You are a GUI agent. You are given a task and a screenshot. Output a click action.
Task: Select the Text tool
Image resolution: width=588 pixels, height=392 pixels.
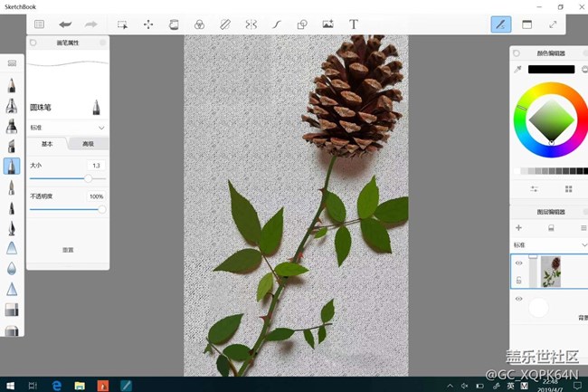point(354,24)
